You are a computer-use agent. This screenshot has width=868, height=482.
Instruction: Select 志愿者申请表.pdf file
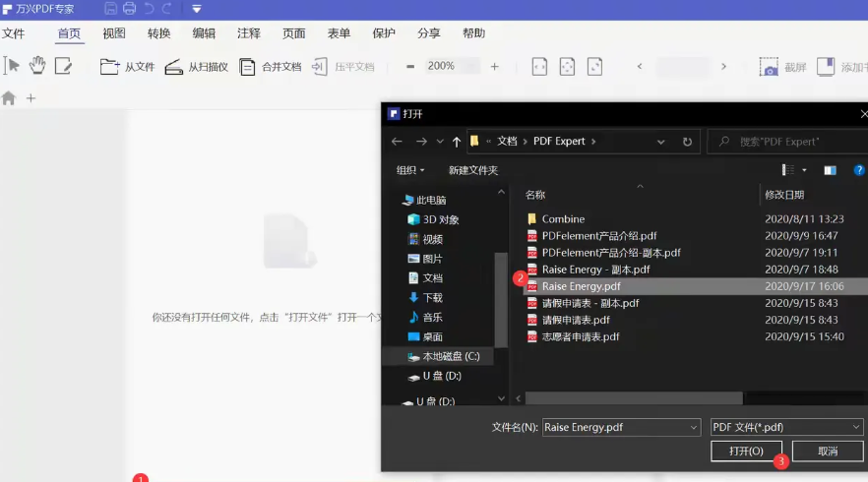click(x=573, y=336)
